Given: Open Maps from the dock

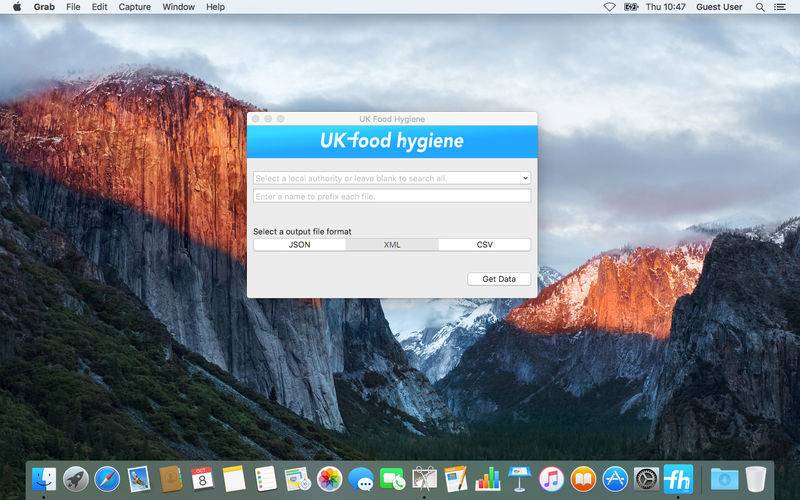Looking at the screenshot, I should (x=297, y=479).
